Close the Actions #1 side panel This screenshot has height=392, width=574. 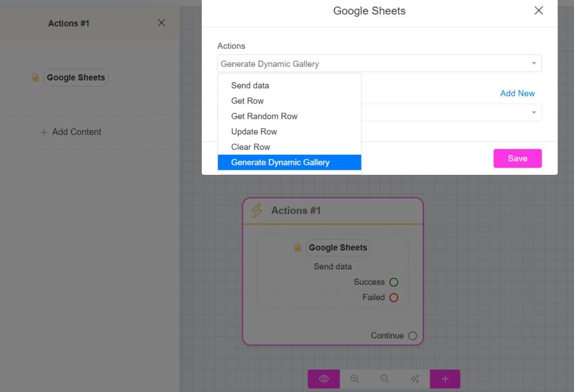pos(161,23)
